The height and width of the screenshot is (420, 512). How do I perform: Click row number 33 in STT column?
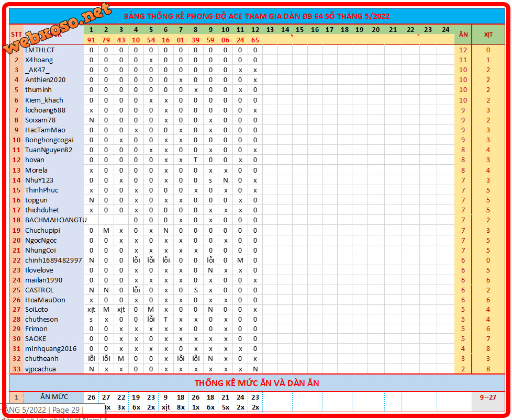click(x=16, y=369)
